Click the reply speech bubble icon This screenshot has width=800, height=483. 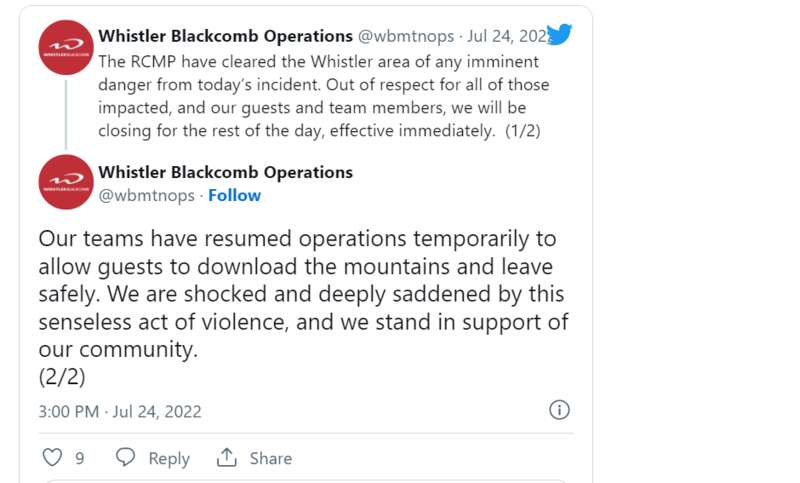click(x=125, y=458)
